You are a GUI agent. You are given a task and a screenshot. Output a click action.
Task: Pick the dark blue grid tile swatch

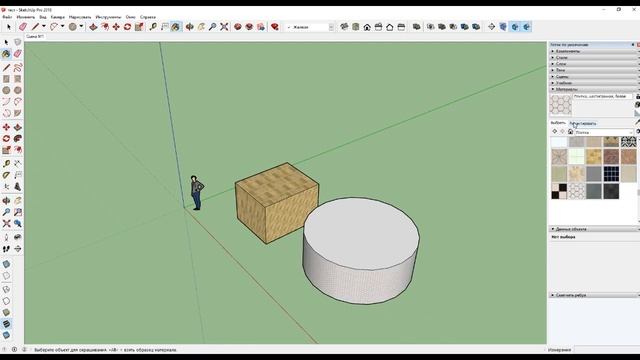click(611, 173)
